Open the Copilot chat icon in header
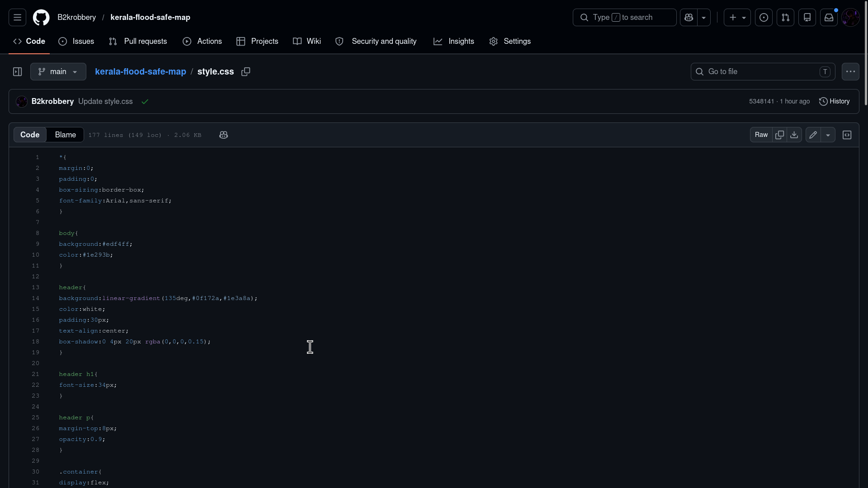868x488 pixels. click(x=689, y=17)
